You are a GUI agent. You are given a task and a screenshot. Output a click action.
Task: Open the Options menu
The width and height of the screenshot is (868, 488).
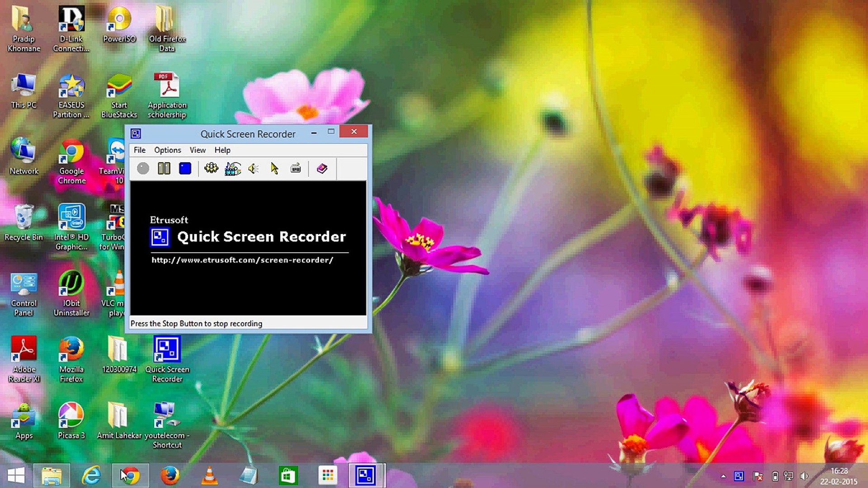[x=167, y=150]
